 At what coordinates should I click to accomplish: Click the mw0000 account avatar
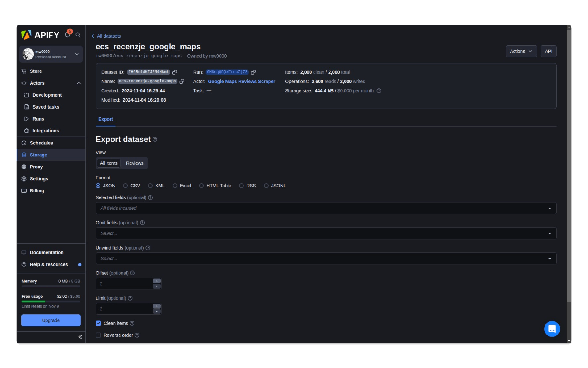point(28,54)
